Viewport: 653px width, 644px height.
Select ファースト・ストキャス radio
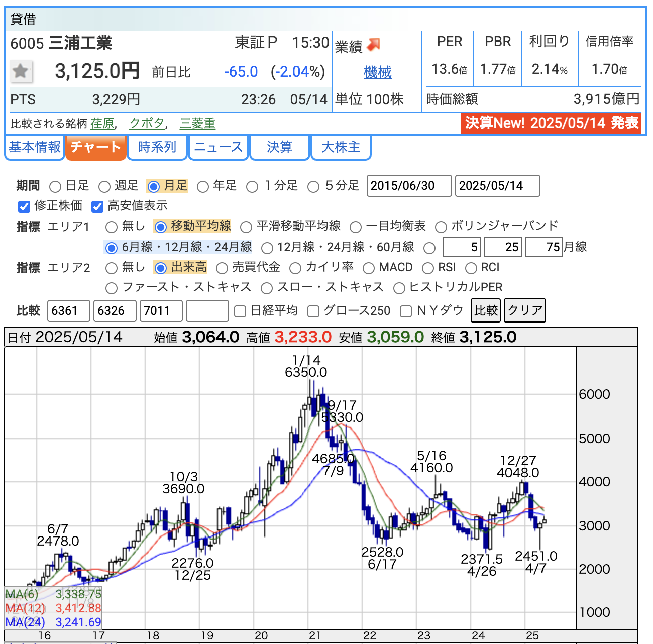(x=112, y=288)
